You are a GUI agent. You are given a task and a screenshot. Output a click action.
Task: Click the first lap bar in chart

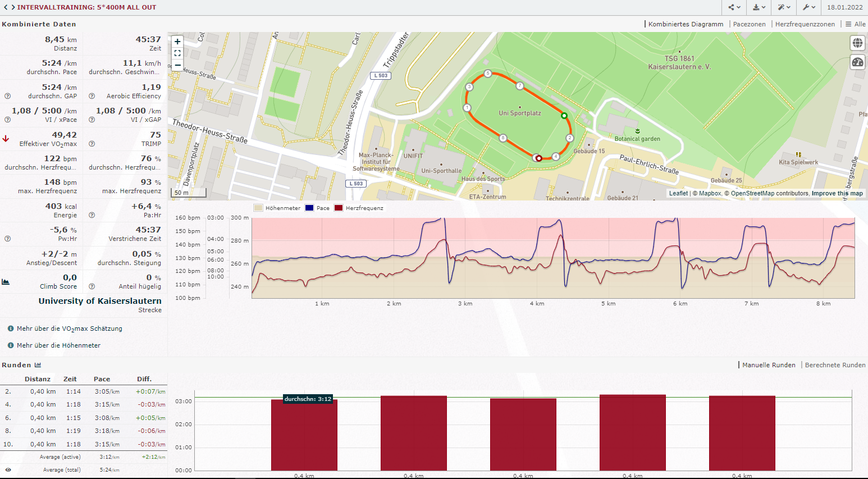tap(304, 435)
